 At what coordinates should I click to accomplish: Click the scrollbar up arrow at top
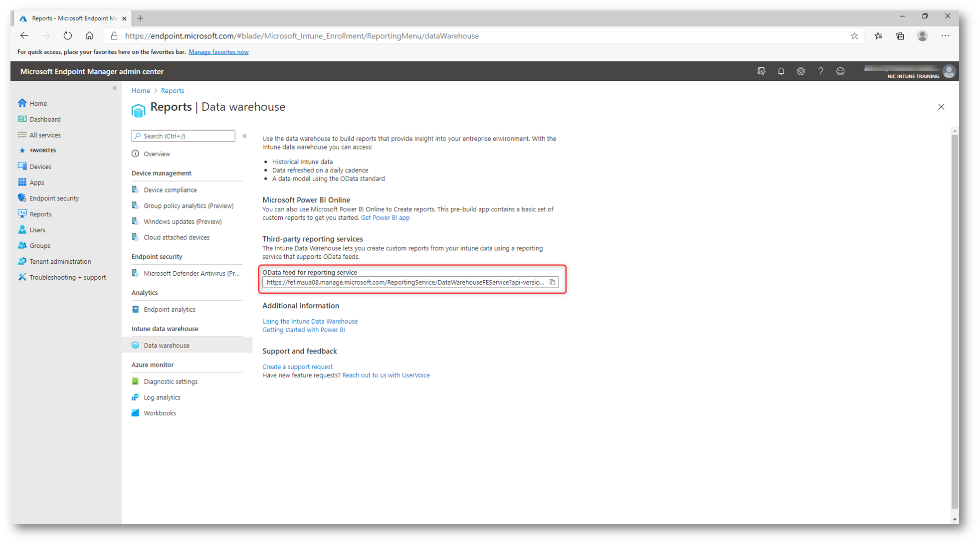tap(955, 131)
